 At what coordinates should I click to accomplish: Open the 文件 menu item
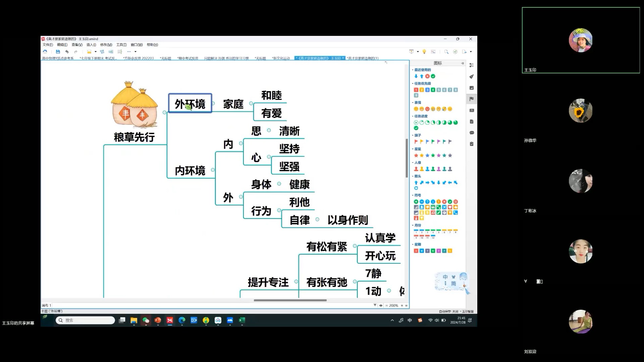coord(48,45)
